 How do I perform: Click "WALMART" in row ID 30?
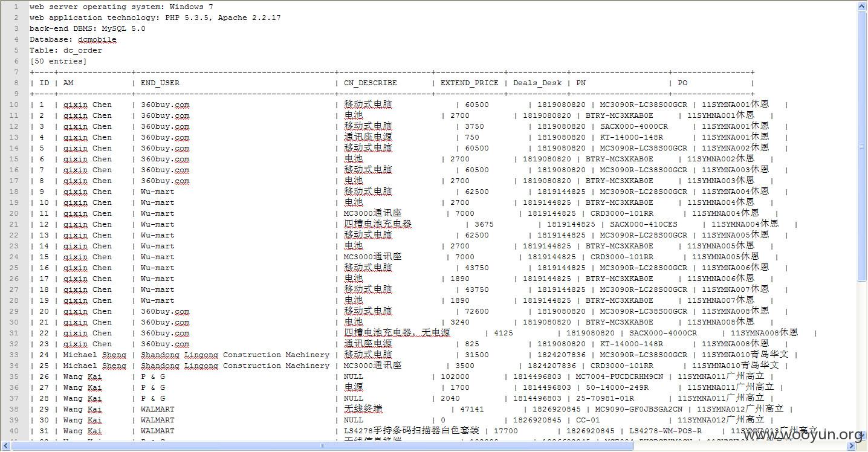coord(158,421)
